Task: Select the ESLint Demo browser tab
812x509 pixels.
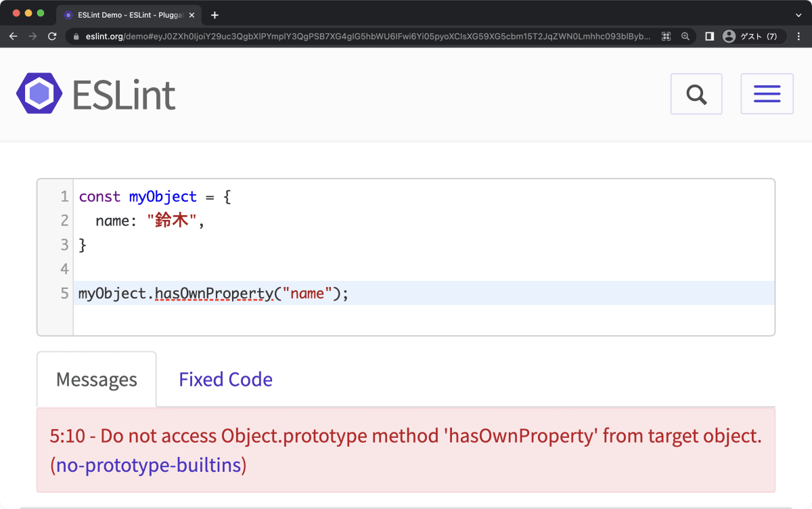Action: click(129, 14)
